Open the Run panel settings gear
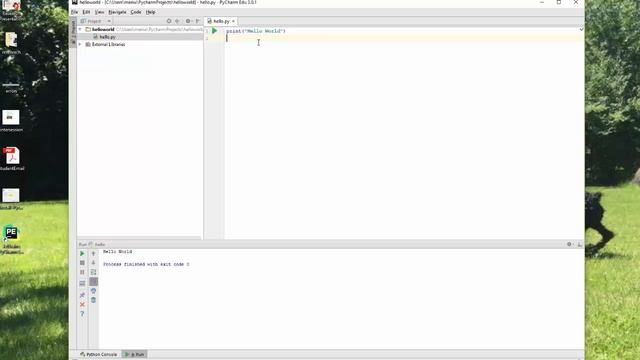640x360 pixels. (570, 244)
